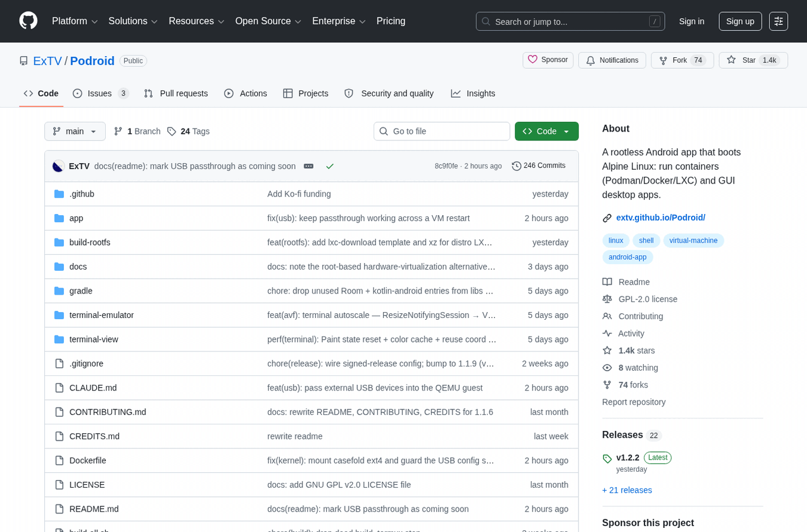Click the gradle folder icon
The width and height of the screenshot is (807, 532).
pos(59,291)
